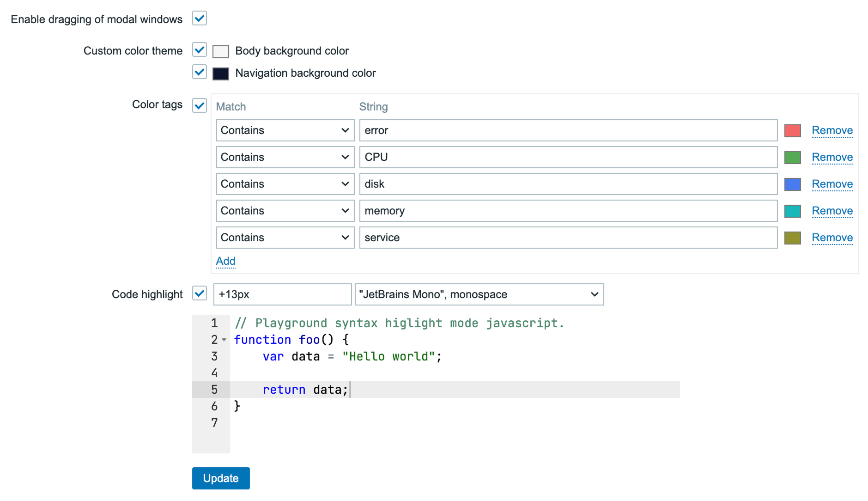The width and height of the screenshot is (868, 501).
Task: Toggle Enable dragging of modal windows checkbox
Action: (x=200, y=18)
